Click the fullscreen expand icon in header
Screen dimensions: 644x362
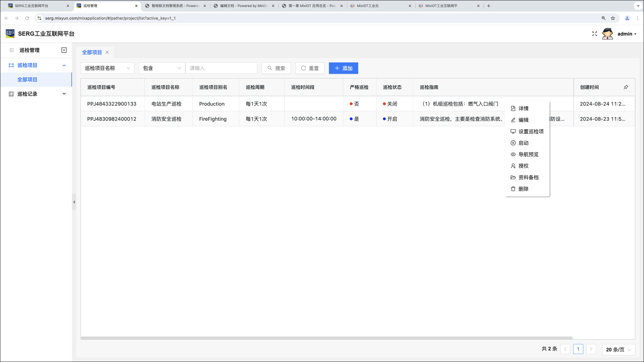(594, 34)
